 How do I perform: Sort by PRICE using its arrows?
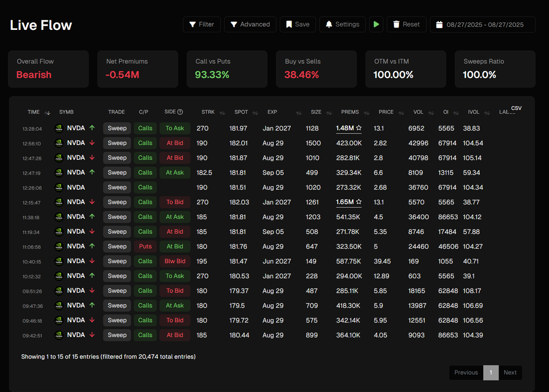401,113
